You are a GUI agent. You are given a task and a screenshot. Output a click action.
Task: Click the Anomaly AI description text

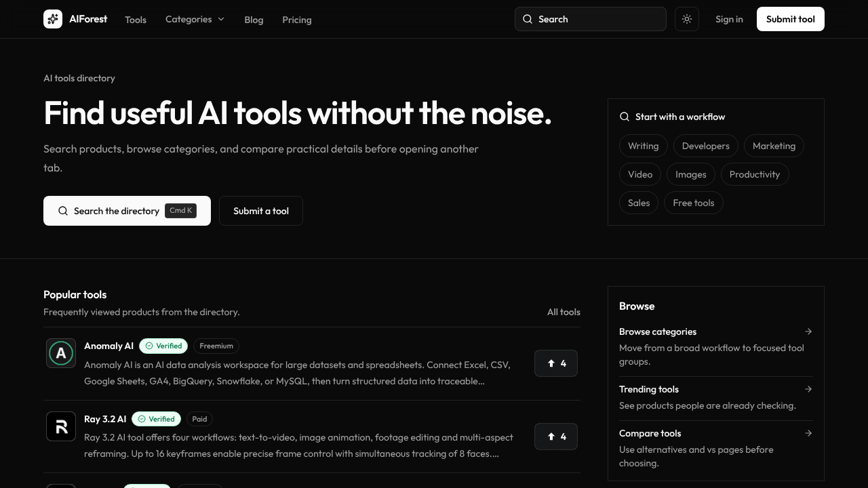coord(297,373)
